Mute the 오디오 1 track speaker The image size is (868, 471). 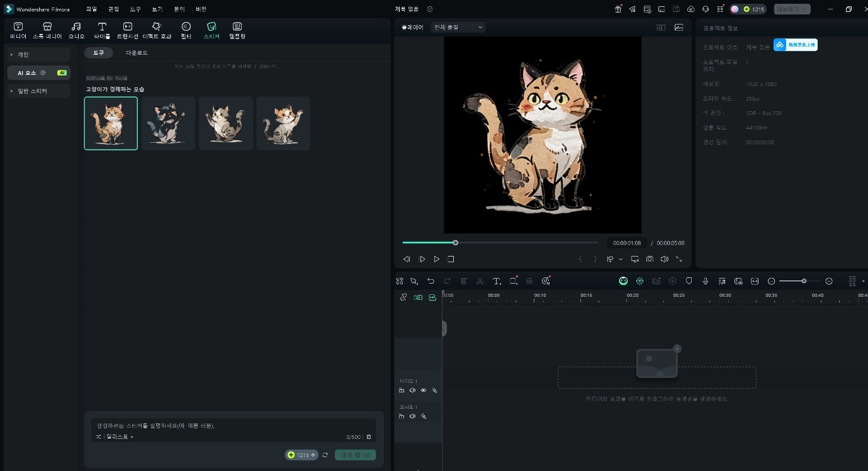412,416
